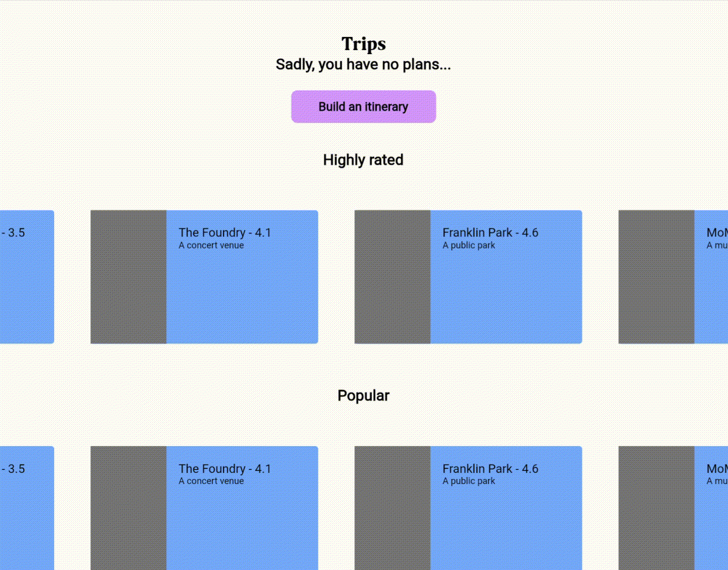Click "The Foundry - 4.1" title in Highly rated
728x570 pixels.
(225, 232)
